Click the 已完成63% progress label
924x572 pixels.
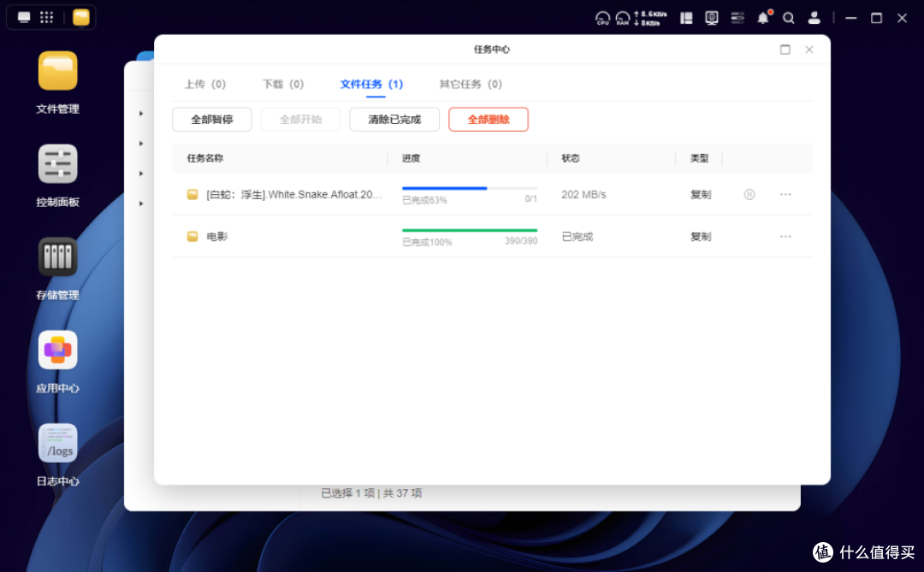click(424, 200)
